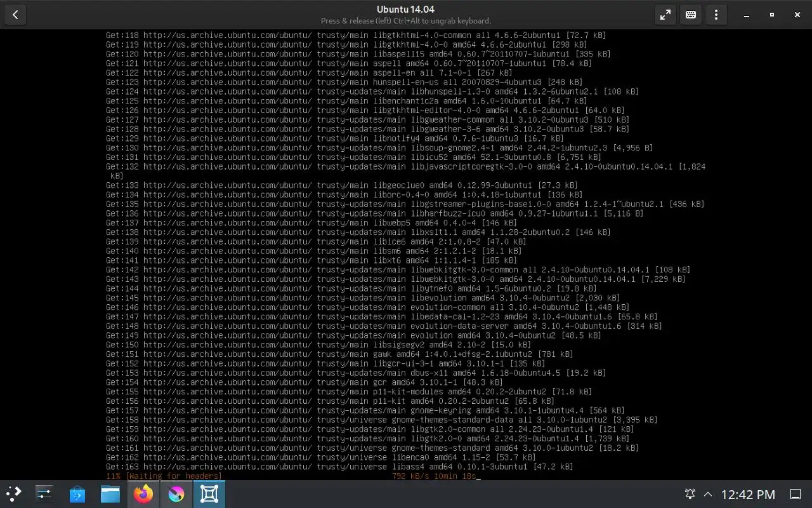
Task: Minimize the Ubuntu 14.04 window
Action: 747,15
